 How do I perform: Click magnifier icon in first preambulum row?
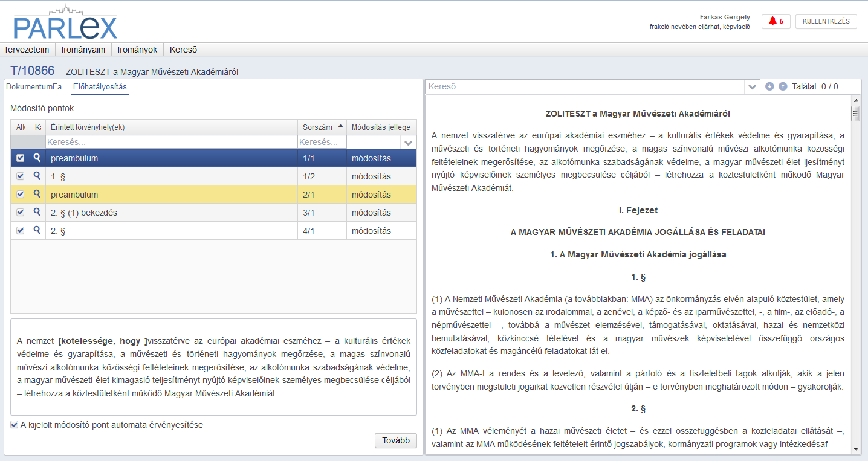click(x=37, y=158)
